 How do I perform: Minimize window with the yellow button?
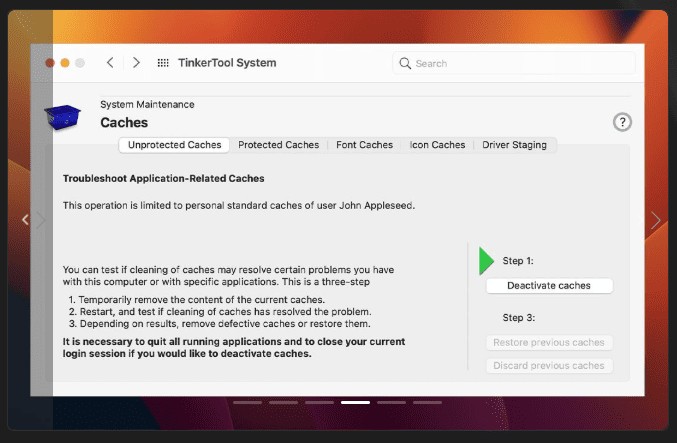pos(65,63)
